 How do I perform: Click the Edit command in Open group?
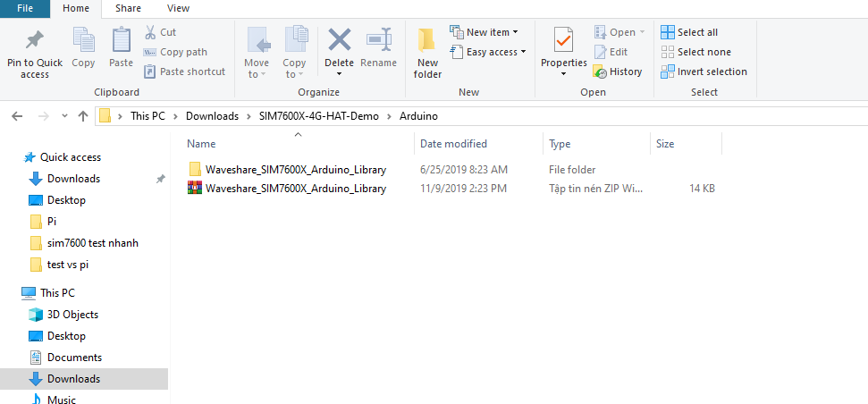(611, 52)
